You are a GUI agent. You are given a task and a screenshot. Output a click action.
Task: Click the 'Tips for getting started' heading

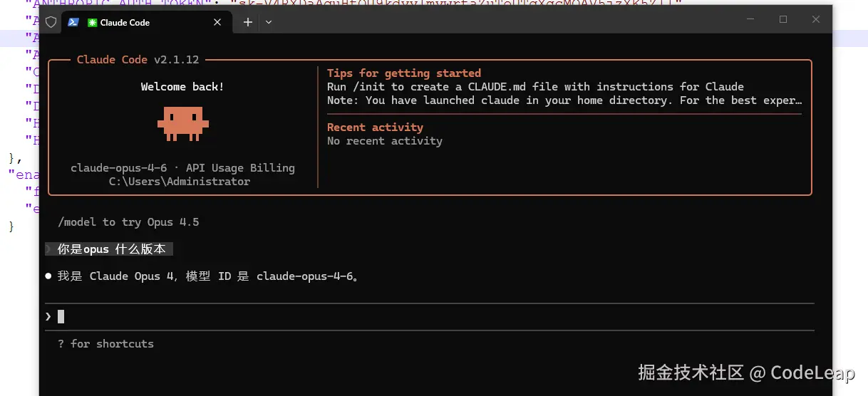403,73
